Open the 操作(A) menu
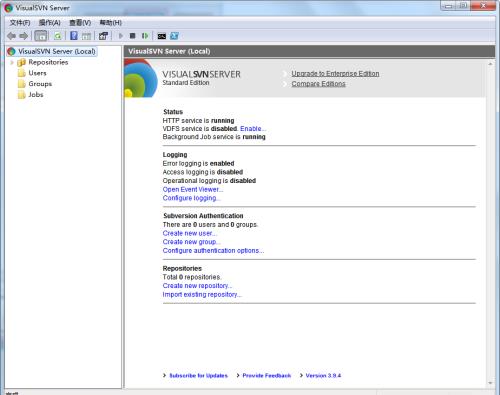The image size is (500, 395). click(50, 23)
